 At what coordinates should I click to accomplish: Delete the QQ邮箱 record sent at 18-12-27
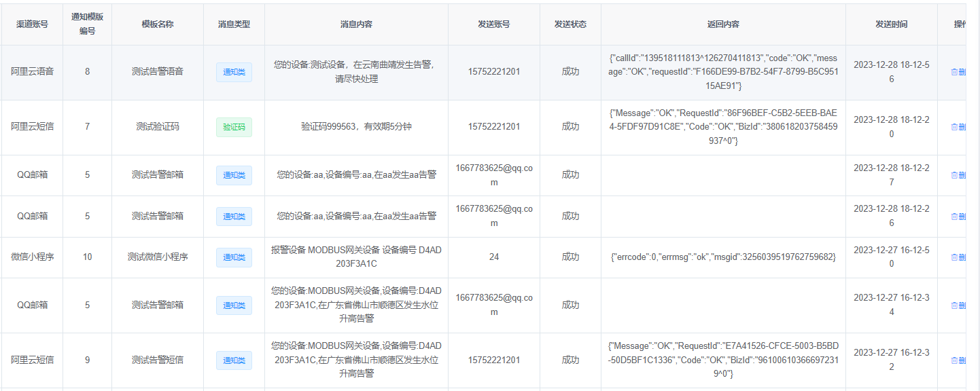point(958,175)
